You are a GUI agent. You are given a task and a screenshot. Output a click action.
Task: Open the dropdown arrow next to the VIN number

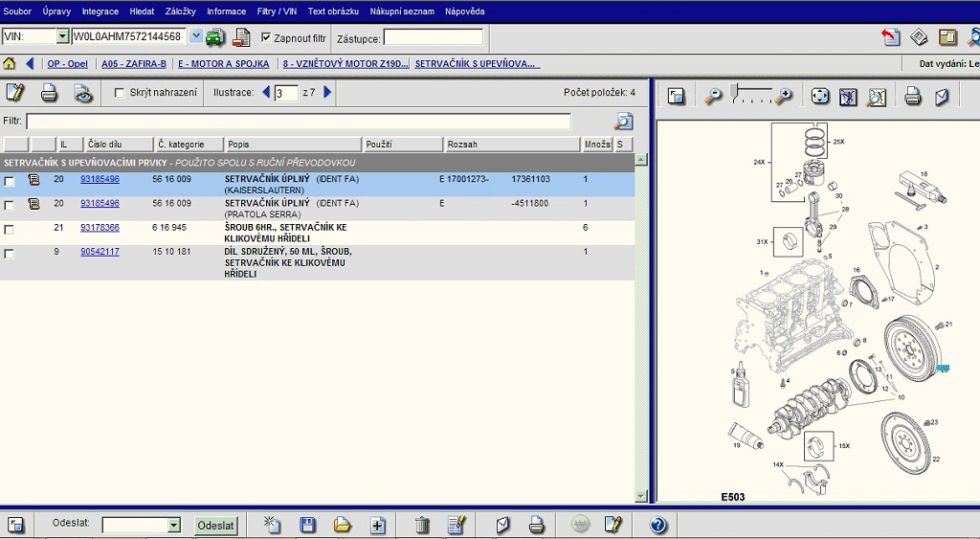coord(196,36)
